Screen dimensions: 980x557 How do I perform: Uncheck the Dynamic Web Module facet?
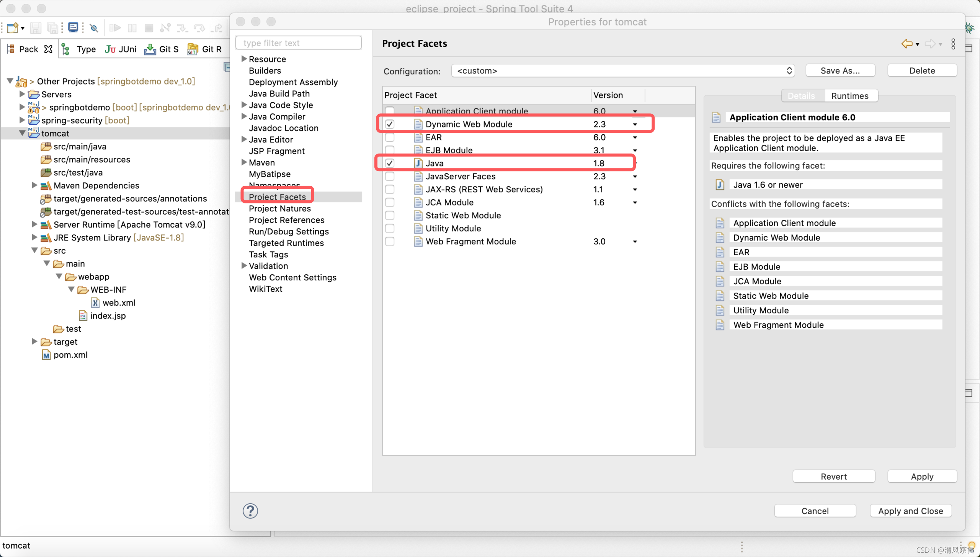pyautogui.click(x=390, y=124)
